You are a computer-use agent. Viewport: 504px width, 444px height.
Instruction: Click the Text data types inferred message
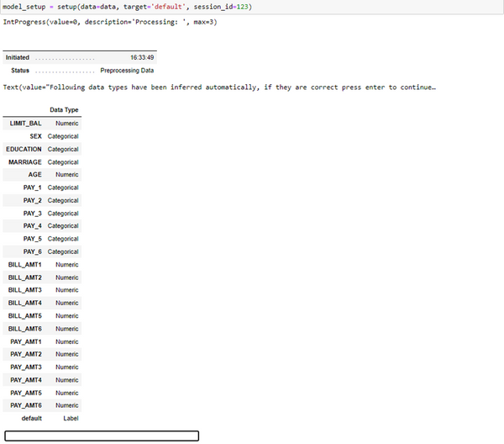coord(218,87)
